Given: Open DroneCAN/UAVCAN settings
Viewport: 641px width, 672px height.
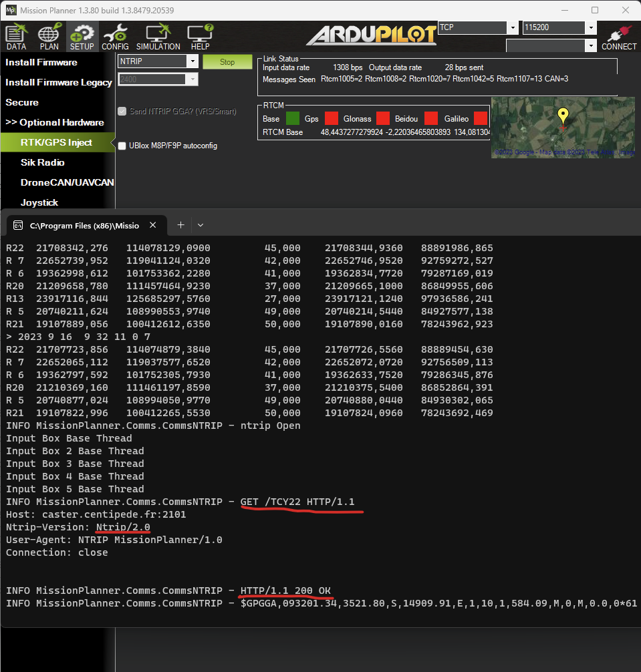Looking at the screenshot, I should 67,182.
